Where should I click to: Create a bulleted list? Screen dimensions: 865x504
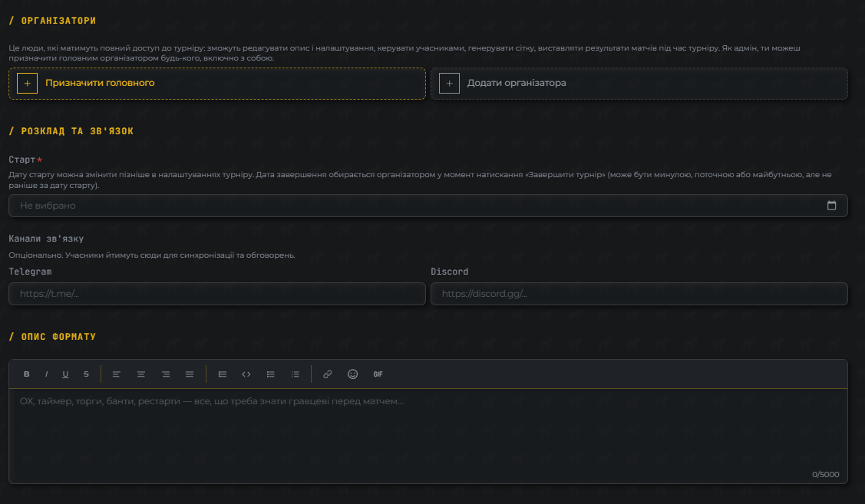(x=271, y=374)
